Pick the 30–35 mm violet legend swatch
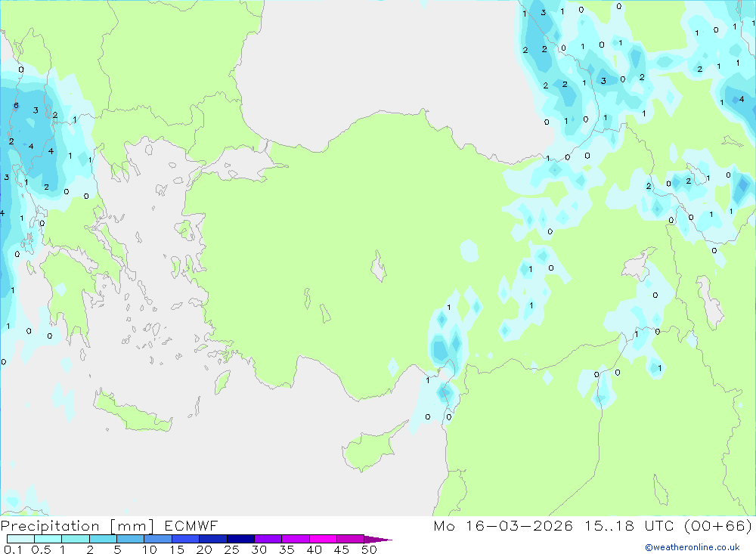The width and height of the screenshot is (756, 554). [x=268, y=539]
